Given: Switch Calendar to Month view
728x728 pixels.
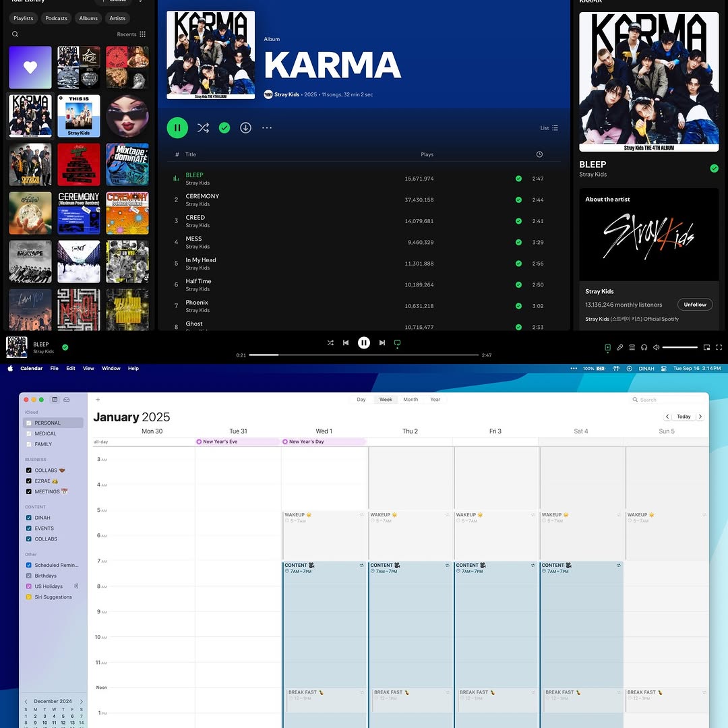Looking at the screenshot, I should tap(411, 399).
